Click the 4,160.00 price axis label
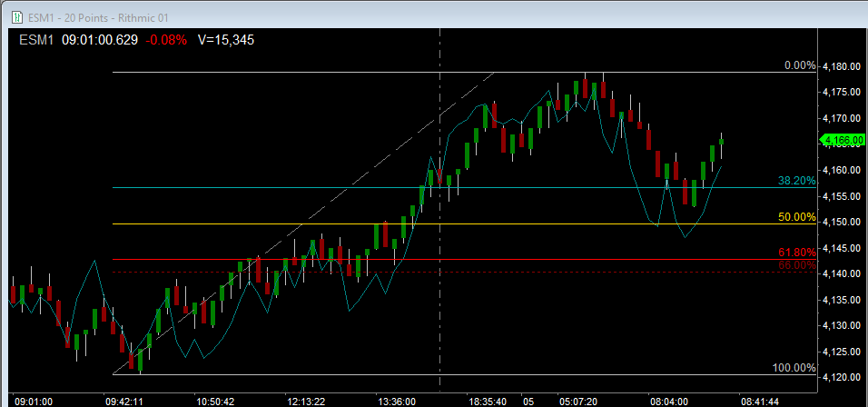Screen dimensions: 868x407 tap(842, 171)
